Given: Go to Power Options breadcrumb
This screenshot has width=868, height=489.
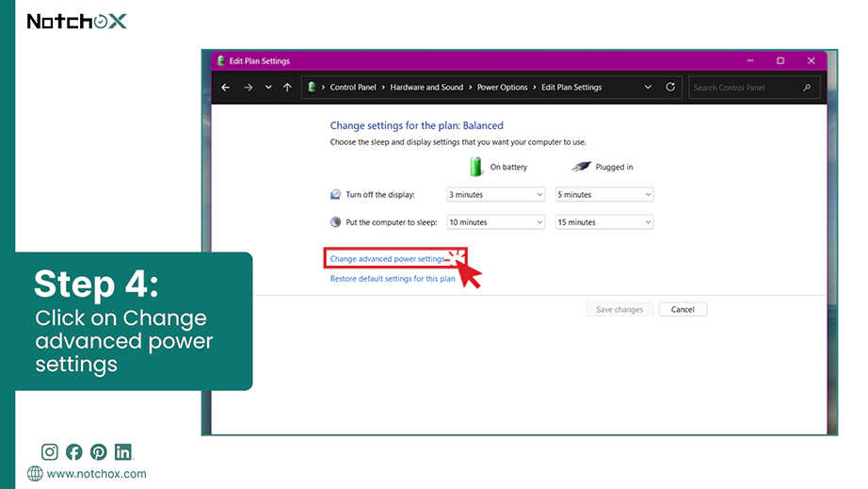Looking at the screenshot, I should (502, 88).
